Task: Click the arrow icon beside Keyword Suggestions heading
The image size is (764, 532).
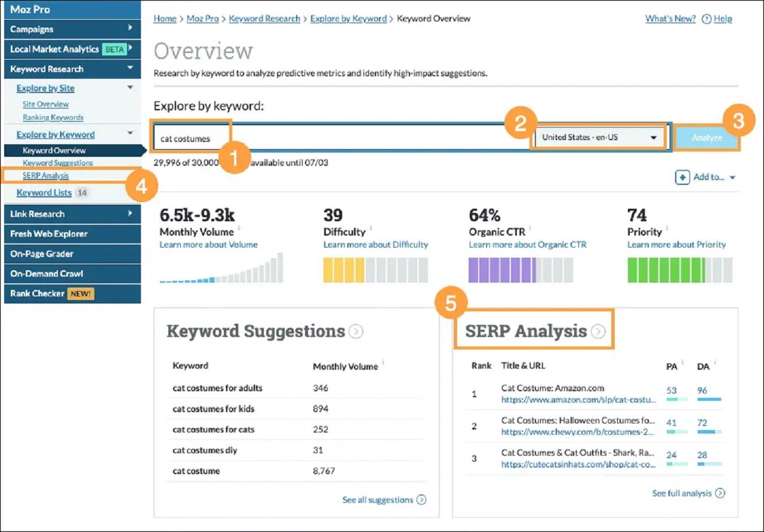Action: (356, 332)
